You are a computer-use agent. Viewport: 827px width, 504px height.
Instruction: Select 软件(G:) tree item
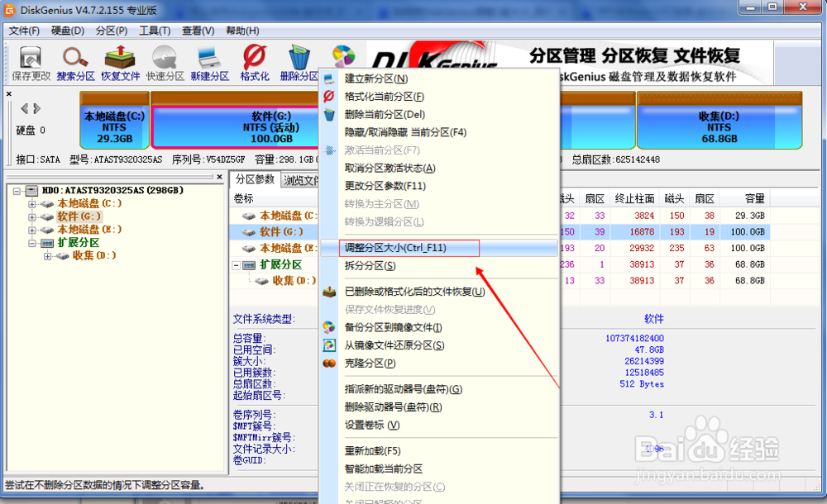(x=79, y=216)
